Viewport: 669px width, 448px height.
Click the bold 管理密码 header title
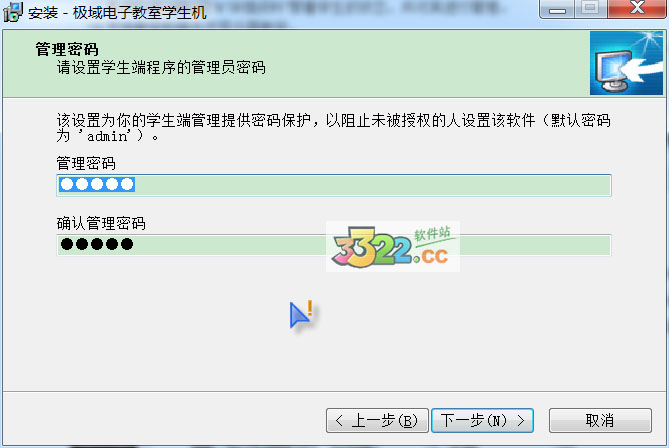[x=67, y=49]
